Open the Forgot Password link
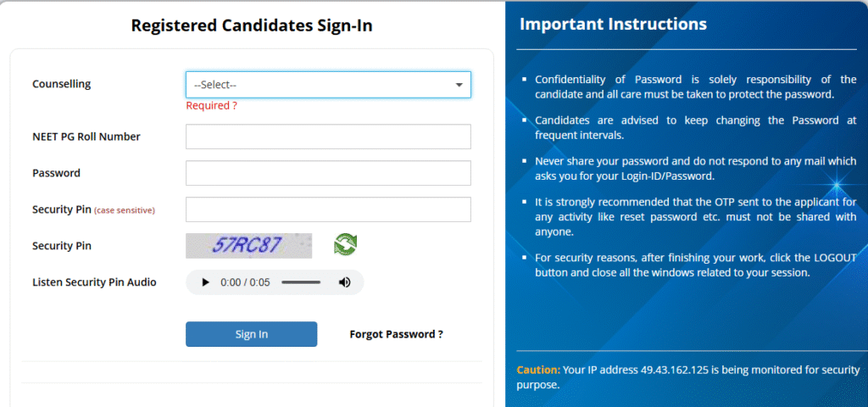 point(396,334)
